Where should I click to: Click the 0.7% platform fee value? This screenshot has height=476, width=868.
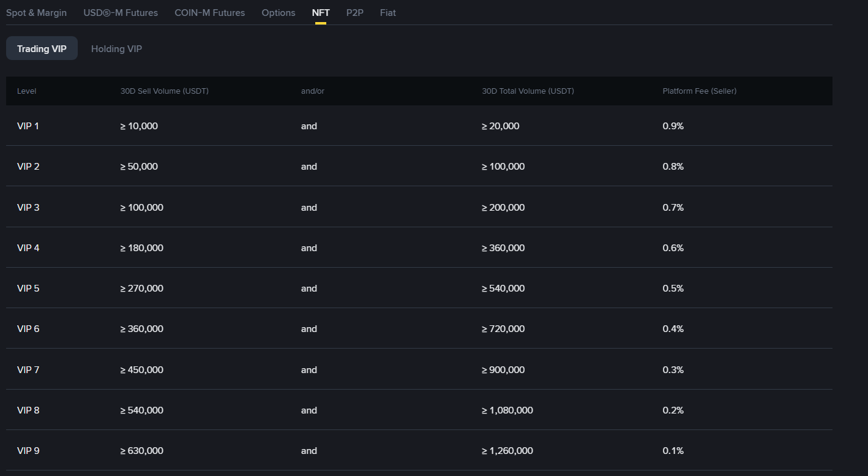(x=673, y=207)
